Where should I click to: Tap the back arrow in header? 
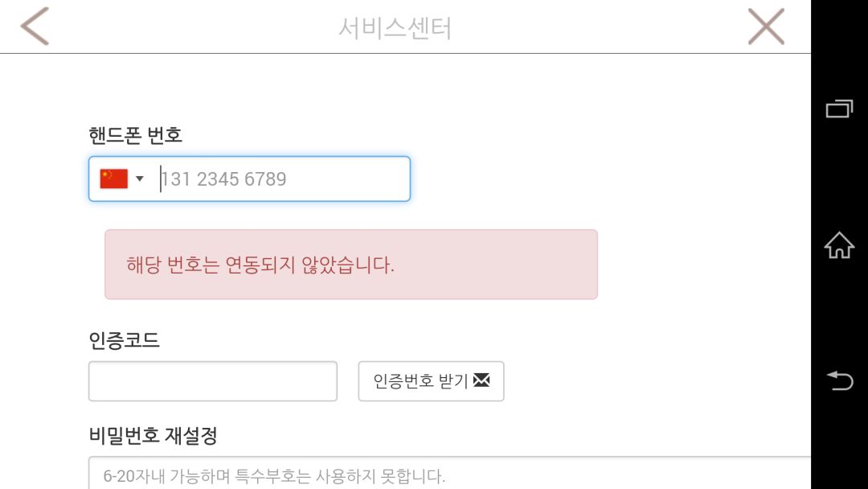pyautogui.click(x=35, y=27)
